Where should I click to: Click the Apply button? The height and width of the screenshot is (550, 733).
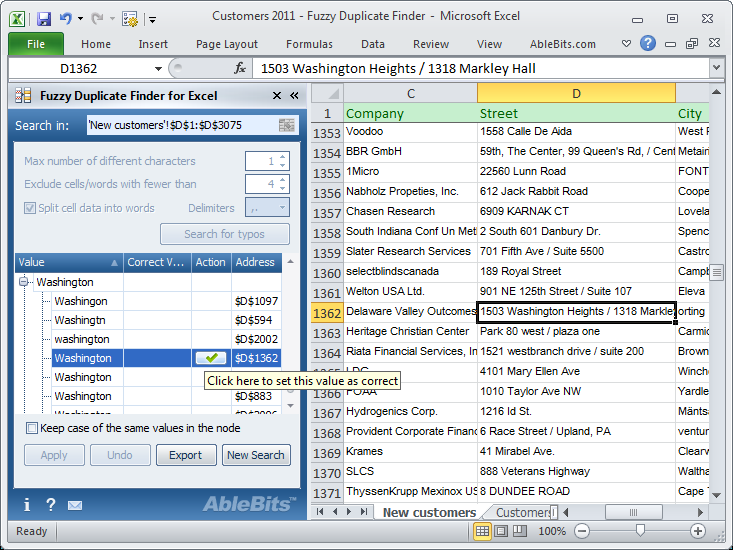tap(54, 455)
